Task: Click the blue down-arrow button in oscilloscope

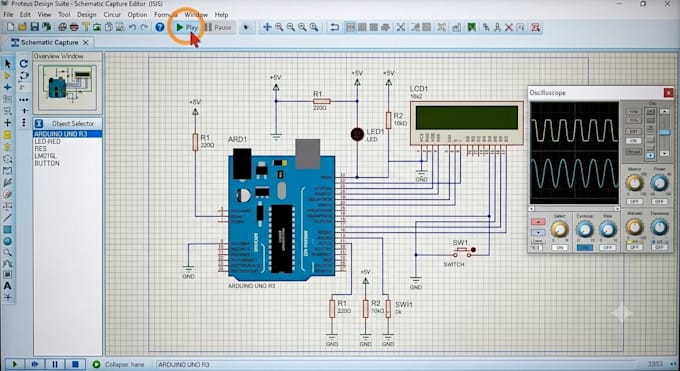Action: click(538, 233)
